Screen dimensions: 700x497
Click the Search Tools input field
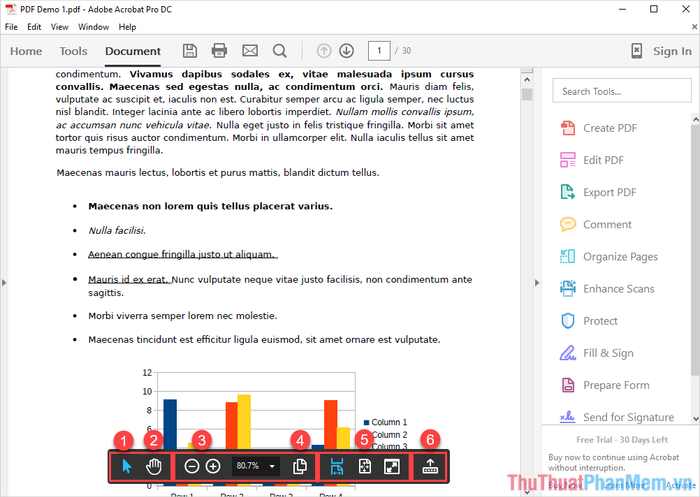[x=612, y=91]
